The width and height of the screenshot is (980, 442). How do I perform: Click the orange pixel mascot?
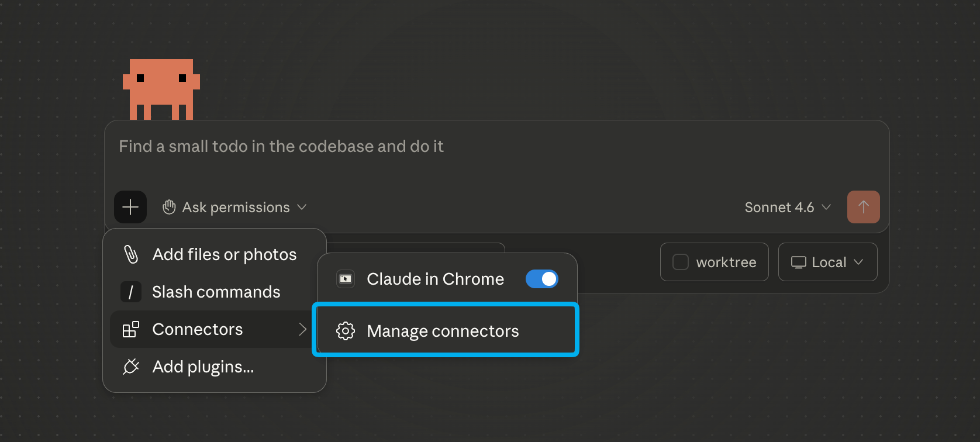pyautogui.click(x=161, y=89)
